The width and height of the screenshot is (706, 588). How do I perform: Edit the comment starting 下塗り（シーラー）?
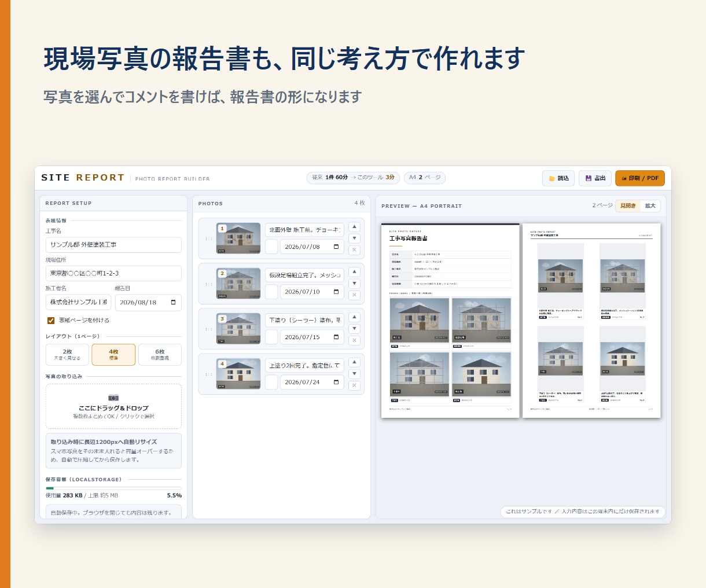coord(304,320)
